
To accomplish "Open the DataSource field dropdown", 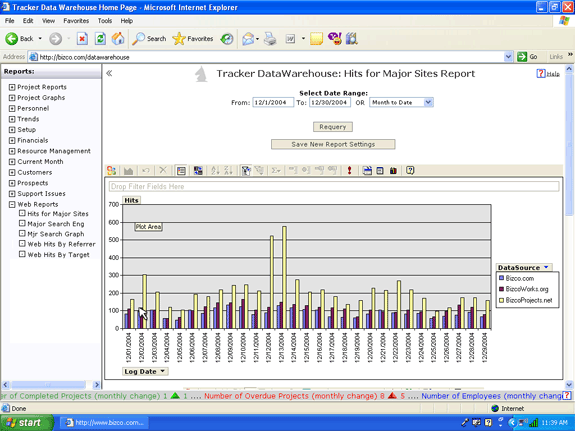I will [546, 267].
